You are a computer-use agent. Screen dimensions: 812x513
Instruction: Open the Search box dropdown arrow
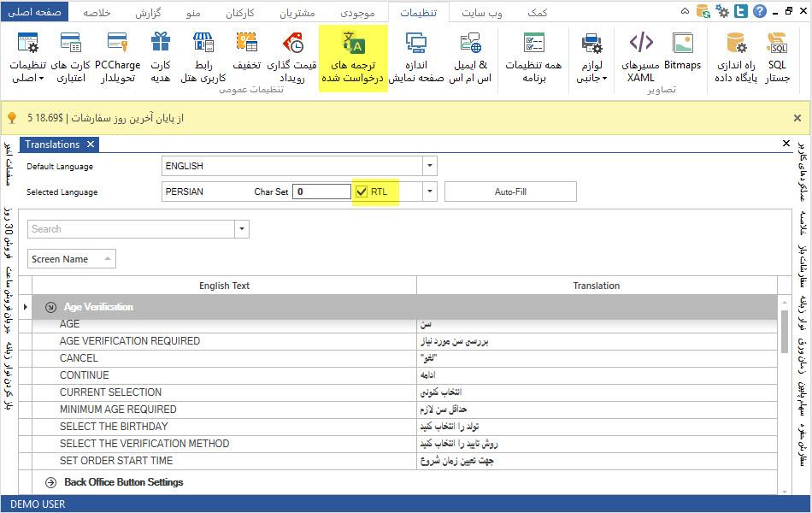coord(243,229)
